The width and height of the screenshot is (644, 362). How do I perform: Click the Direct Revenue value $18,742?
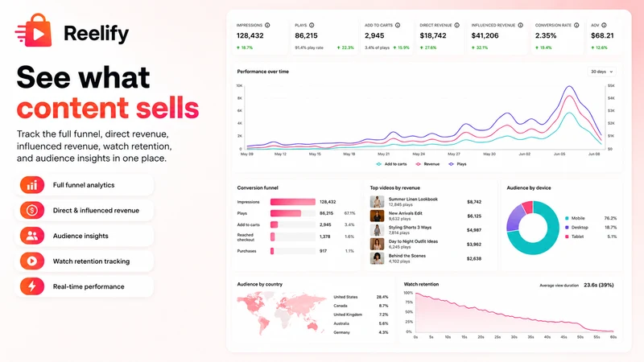[x=433, y=35]
